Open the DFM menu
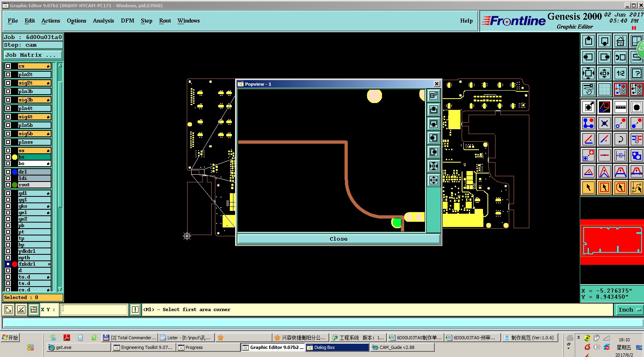This screenshot has height=357, width=644. [x=128, y=21]
